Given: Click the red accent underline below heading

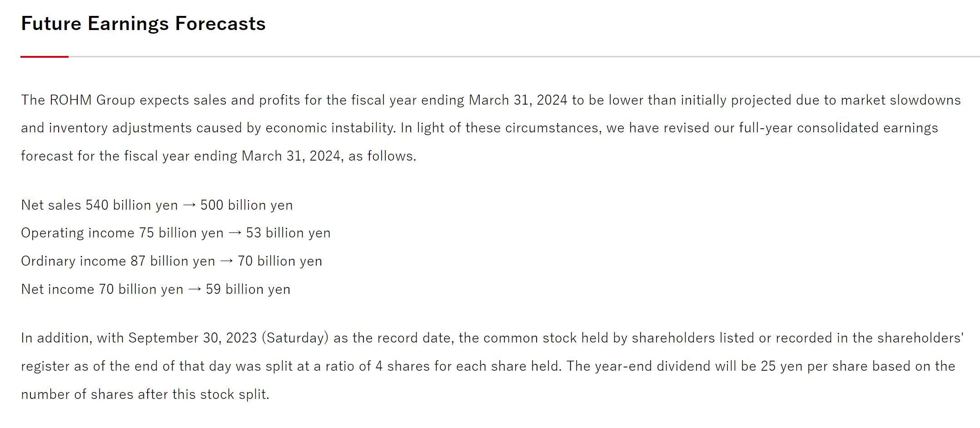Looking at the screenshot, I should tap(44, 57).
